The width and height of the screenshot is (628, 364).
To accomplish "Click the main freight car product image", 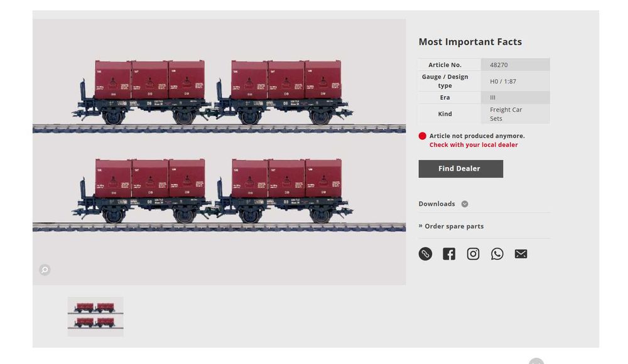I will click(219, 152).
